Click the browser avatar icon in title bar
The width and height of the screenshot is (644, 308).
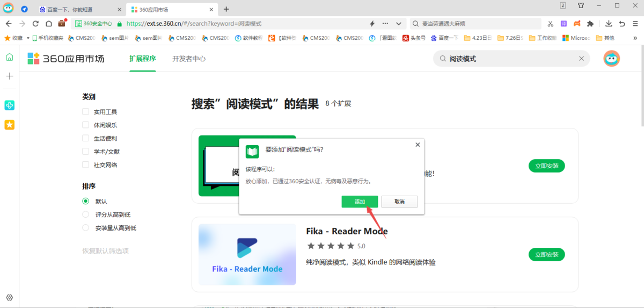(x=9, y=8)
